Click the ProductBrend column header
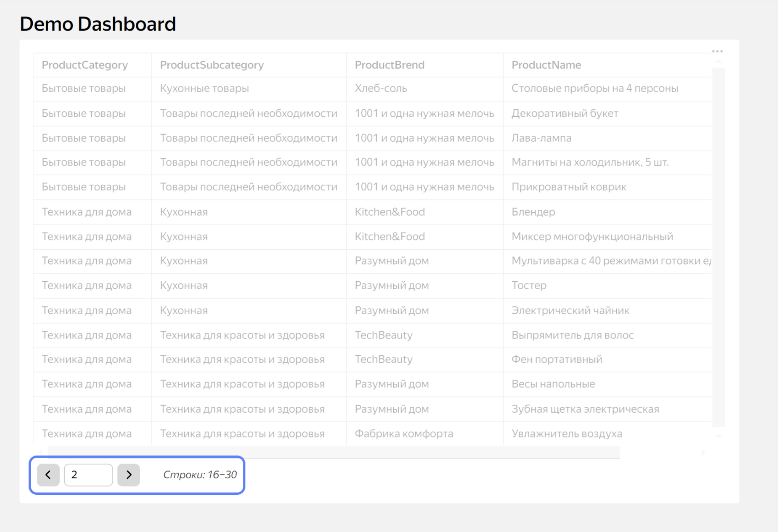 (389, 65)
